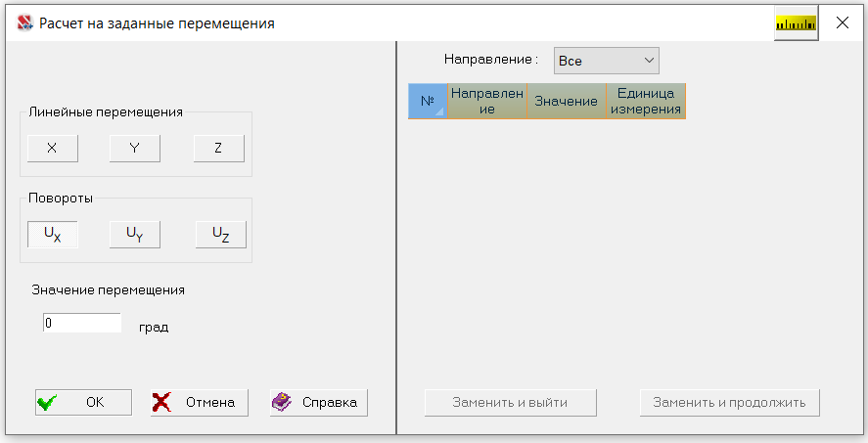Click the Заменить и продолжить button

pos(730,403)
